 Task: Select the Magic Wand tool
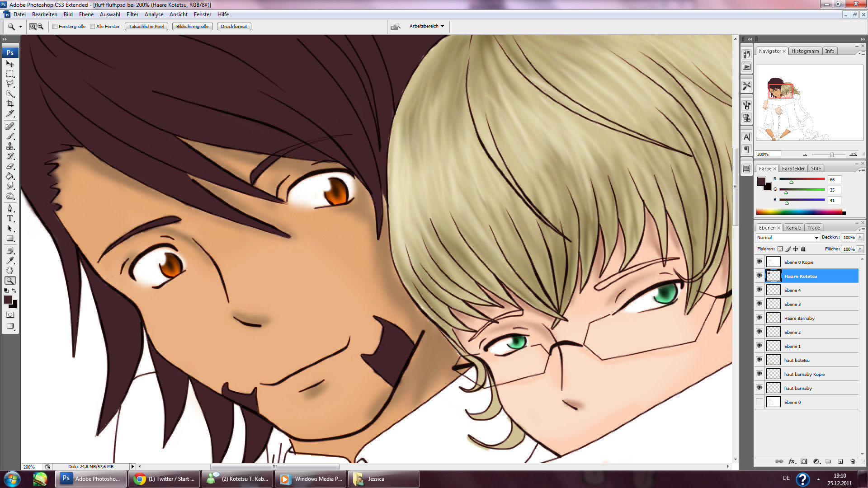10,94
